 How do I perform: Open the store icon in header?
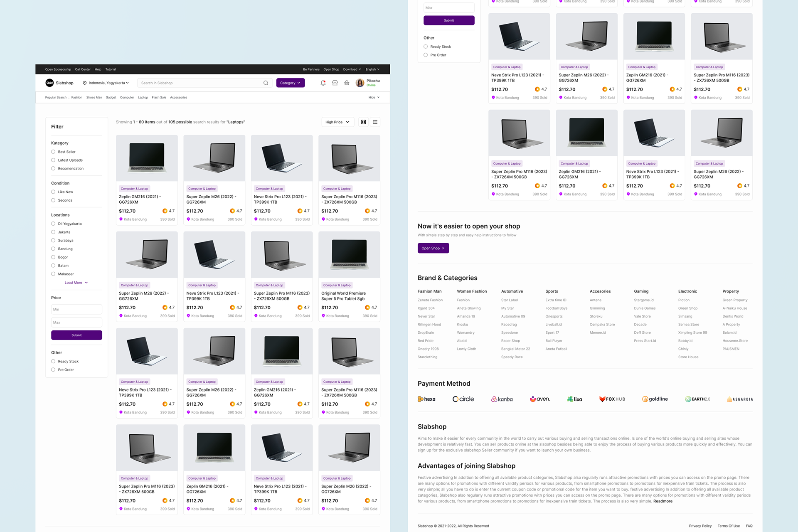tap(335, 83)
